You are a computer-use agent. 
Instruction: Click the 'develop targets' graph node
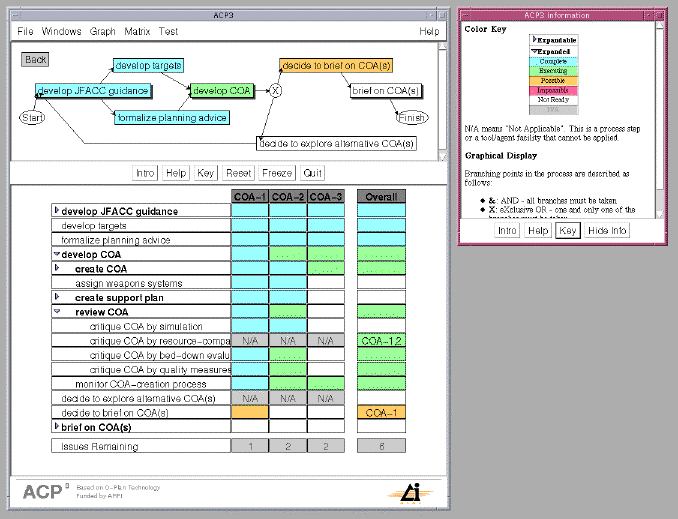(x=148, y=65)
